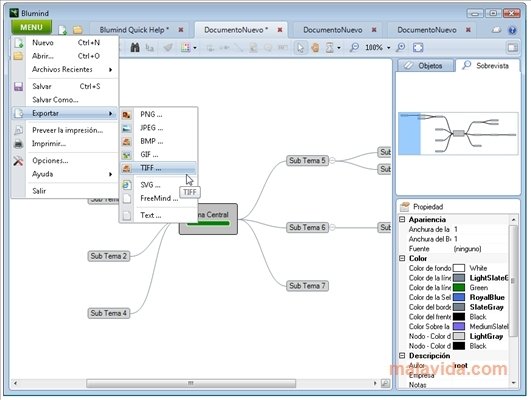This screenshot has width=531, height=400.
Task: Click the property panel scroll-down arrow
Action: click(x=513, y=383)
